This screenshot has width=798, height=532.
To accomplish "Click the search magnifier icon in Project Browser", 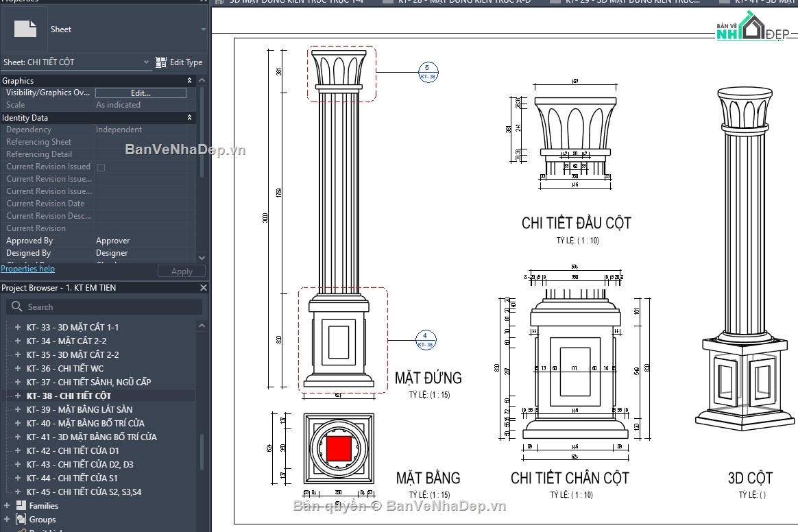I will pyautogui.click(x=16, y=306).
